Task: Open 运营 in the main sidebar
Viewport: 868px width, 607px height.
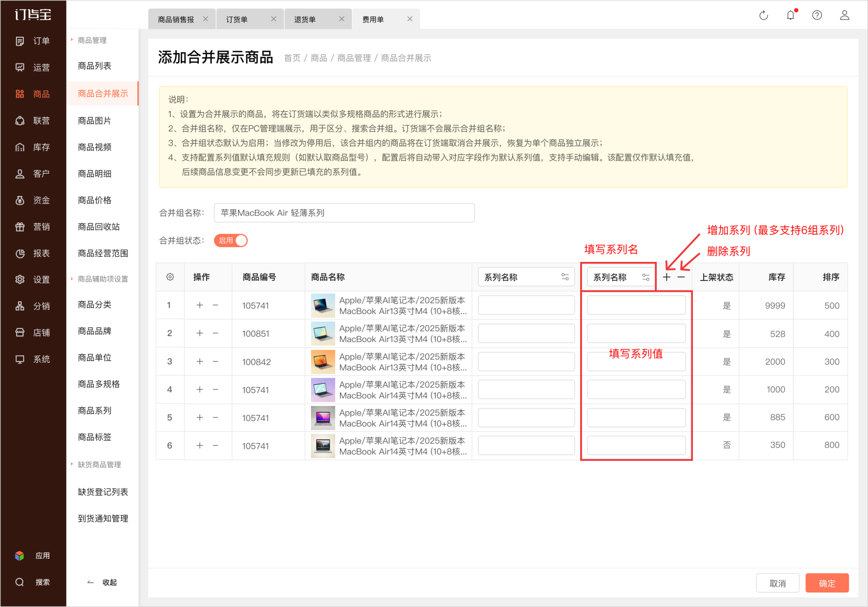Action: [x=33, y=68]
